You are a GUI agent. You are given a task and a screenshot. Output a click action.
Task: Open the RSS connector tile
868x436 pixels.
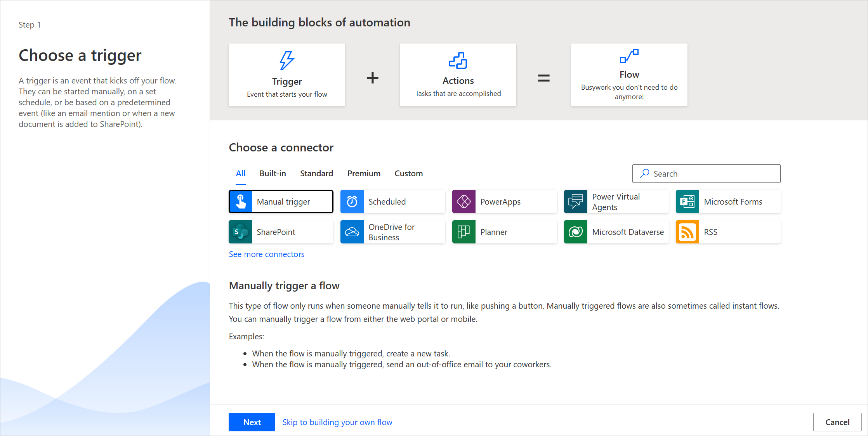728,232
